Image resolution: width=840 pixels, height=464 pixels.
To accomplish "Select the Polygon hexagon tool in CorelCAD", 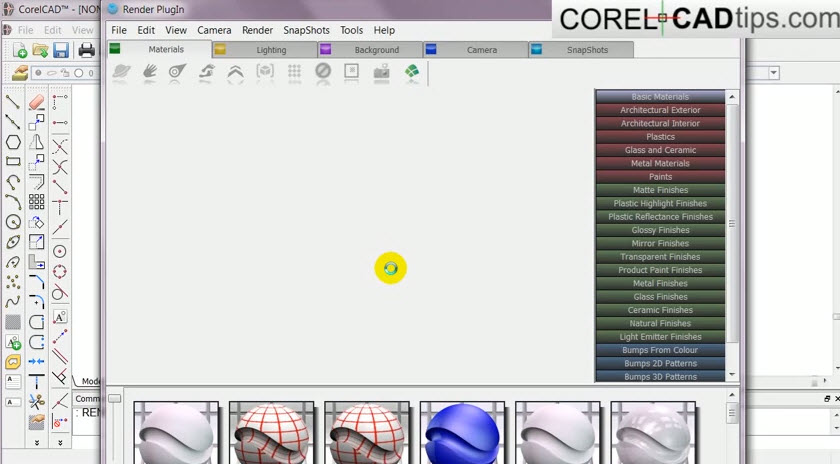I will coord(13,142).
